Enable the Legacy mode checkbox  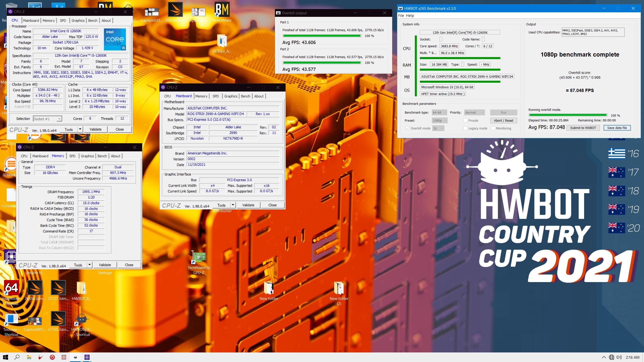coord(465,128)
